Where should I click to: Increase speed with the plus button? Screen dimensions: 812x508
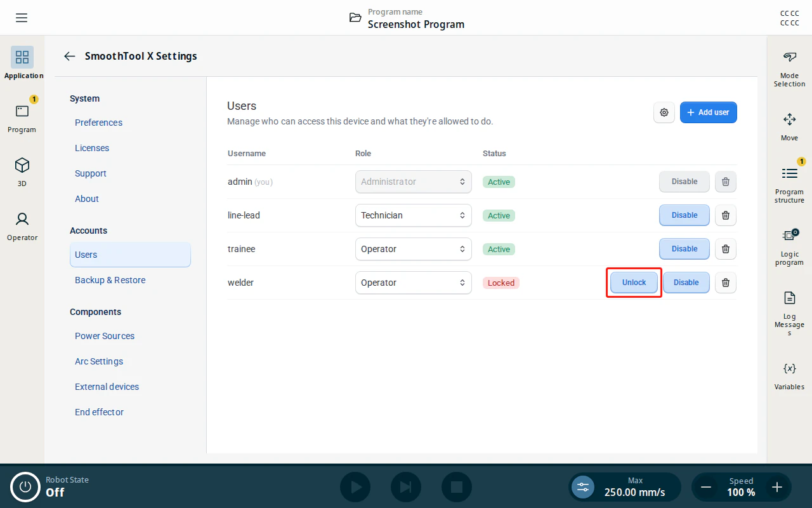(x=777, y=487)
